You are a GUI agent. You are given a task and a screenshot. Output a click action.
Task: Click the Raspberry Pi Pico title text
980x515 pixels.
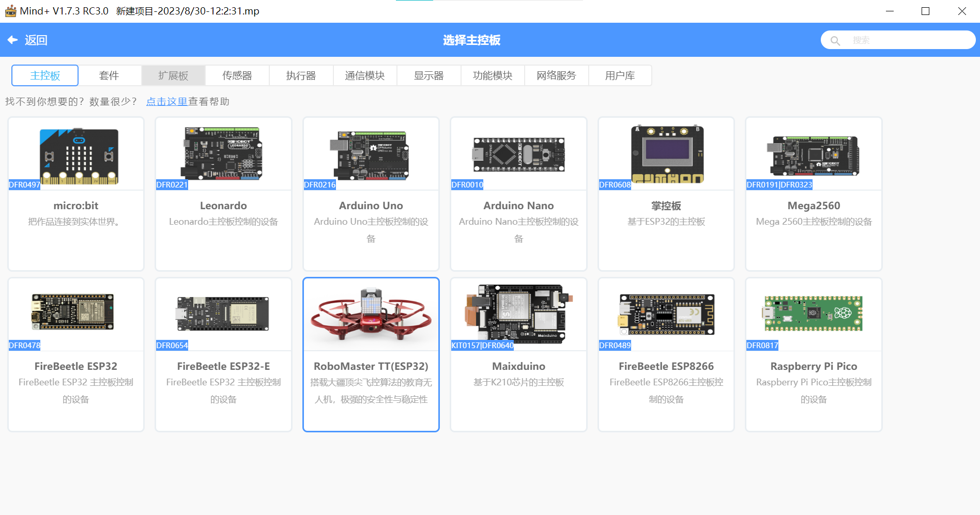[x=814, y=366]
